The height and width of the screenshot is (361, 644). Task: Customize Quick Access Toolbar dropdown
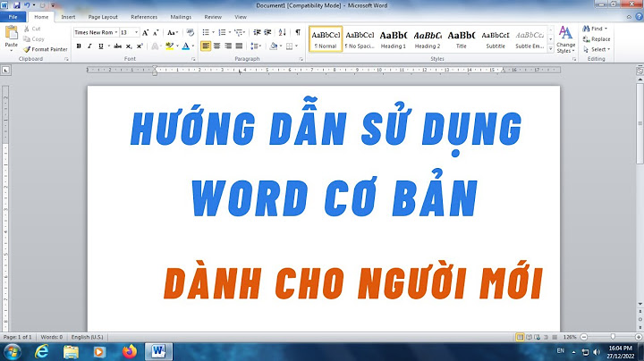coord(53,5)
